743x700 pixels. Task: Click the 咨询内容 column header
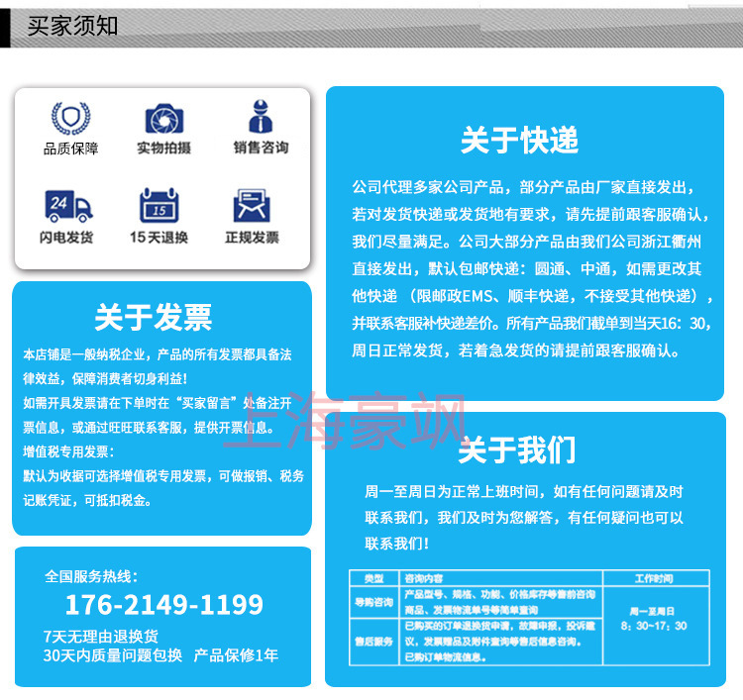[424, 578]
